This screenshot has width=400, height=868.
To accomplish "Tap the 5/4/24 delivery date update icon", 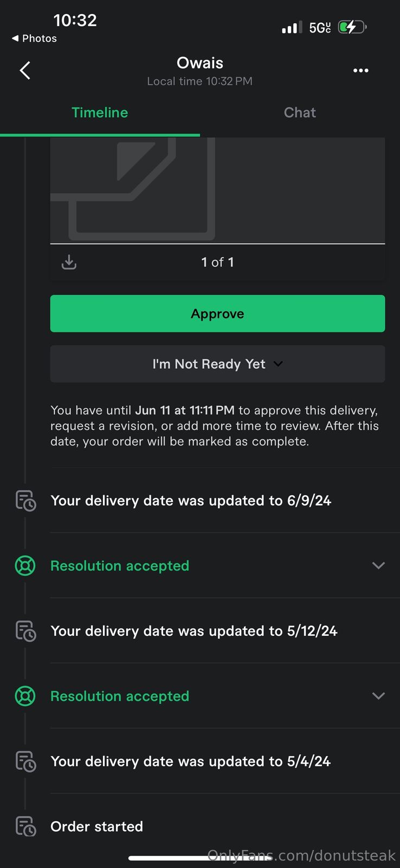I will click(25, 761).
